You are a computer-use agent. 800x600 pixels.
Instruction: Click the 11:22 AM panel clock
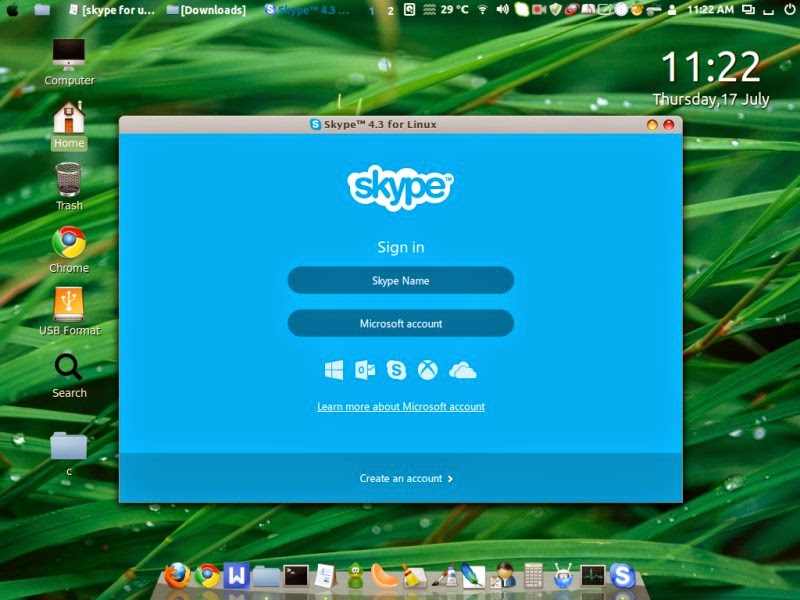tap(710, 10)
